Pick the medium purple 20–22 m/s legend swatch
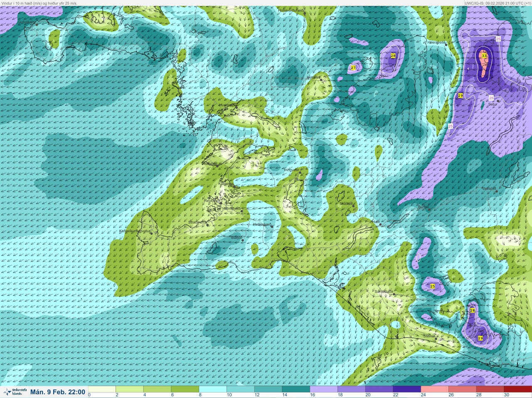 [379, 389]
